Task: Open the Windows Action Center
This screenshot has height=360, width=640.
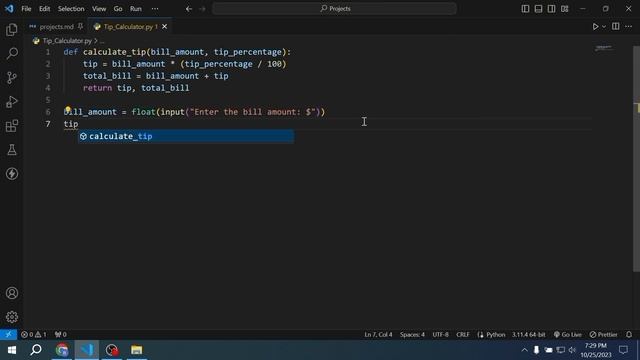Action: [x=623, y=350]
